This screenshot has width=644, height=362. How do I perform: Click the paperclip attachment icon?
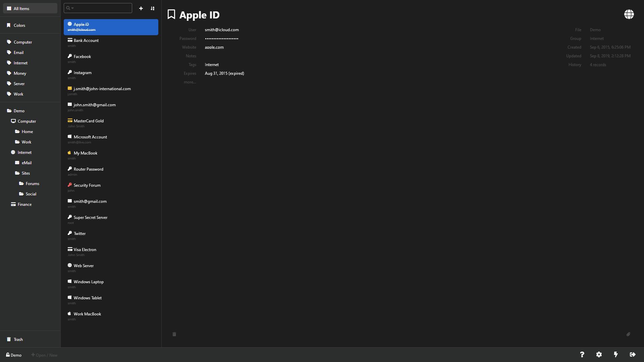628,334
